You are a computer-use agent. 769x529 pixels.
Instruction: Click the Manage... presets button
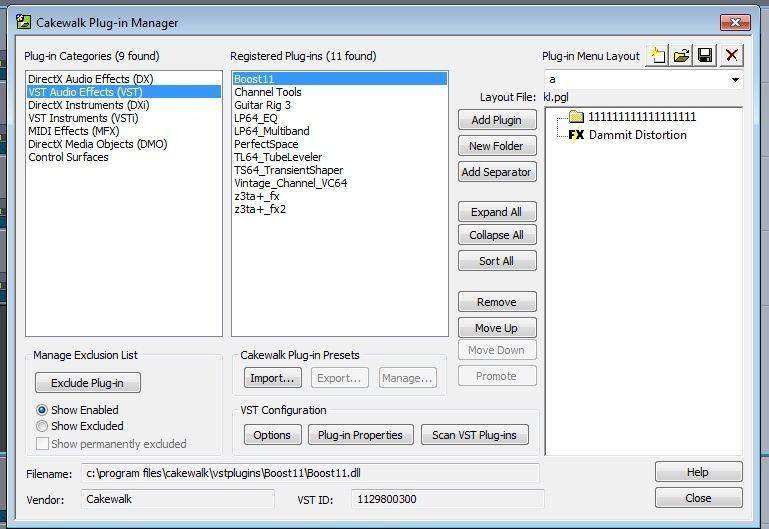pyautogui.click(x=408, y=378)
